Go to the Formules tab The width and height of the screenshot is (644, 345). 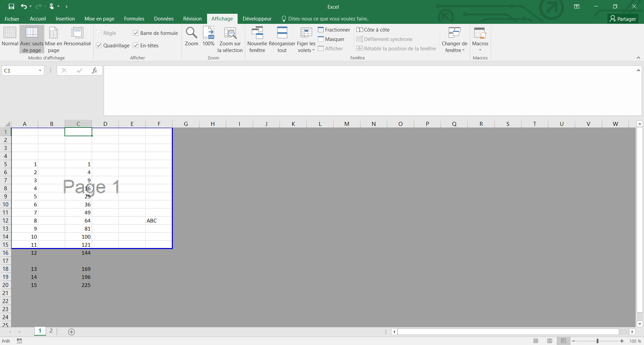click(134, 19)
